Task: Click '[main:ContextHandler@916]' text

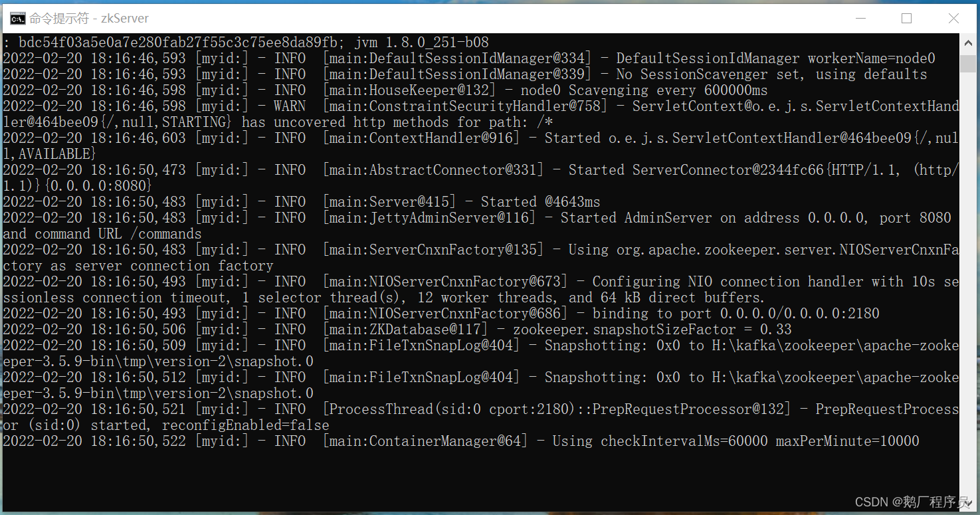Action: (x=421, y=138)
